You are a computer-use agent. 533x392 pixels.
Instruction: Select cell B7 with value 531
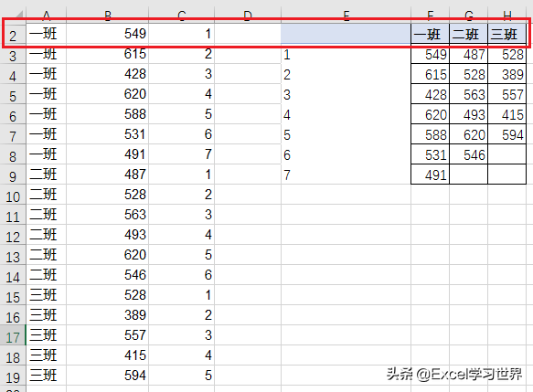click(107, 134)
